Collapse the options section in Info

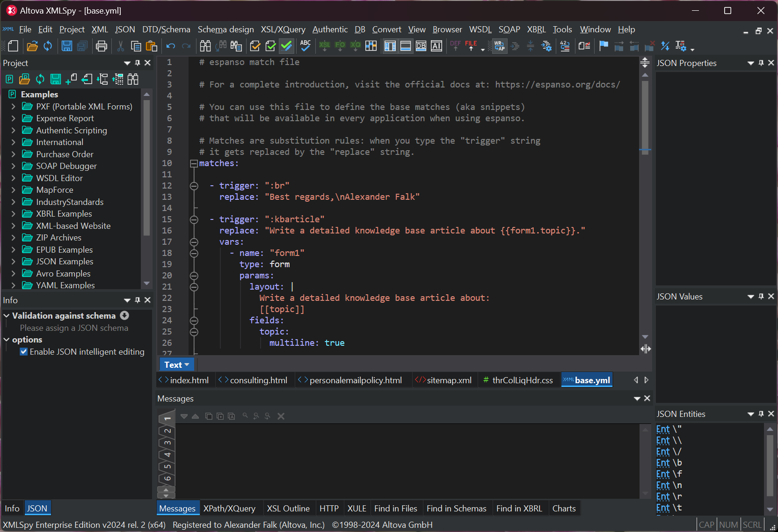click(7, 339)
